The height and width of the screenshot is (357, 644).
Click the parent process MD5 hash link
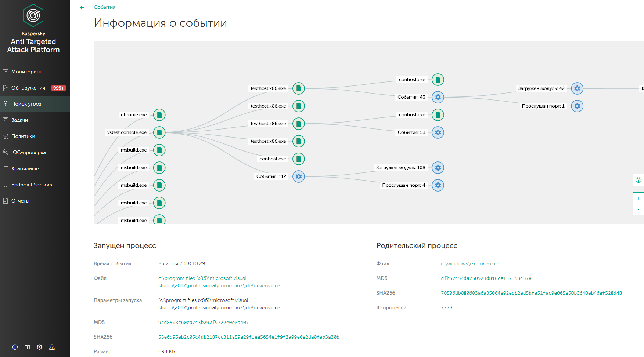[x=486, y=278]
